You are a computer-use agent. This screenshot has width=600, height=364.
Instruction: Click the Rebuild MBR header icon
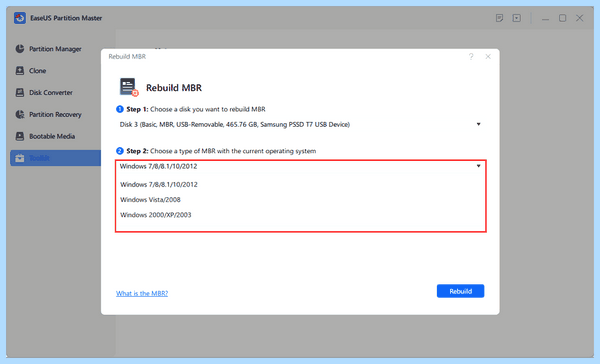[x=129, y=87]
